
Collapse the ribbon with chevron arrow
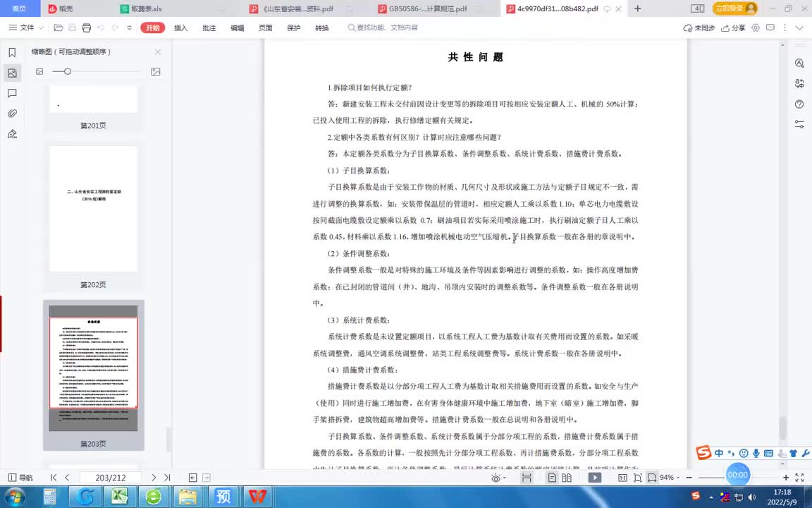[799, 28]
